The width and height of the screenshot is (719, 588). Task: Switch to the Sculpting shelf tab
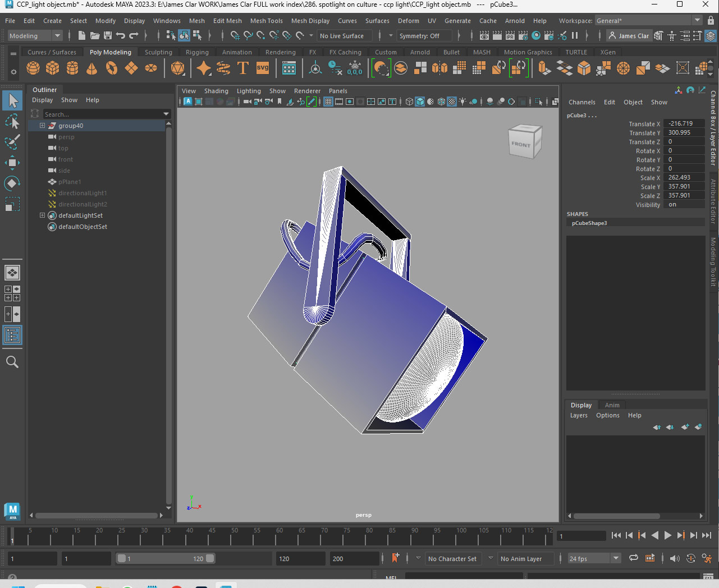coord(158,52)
